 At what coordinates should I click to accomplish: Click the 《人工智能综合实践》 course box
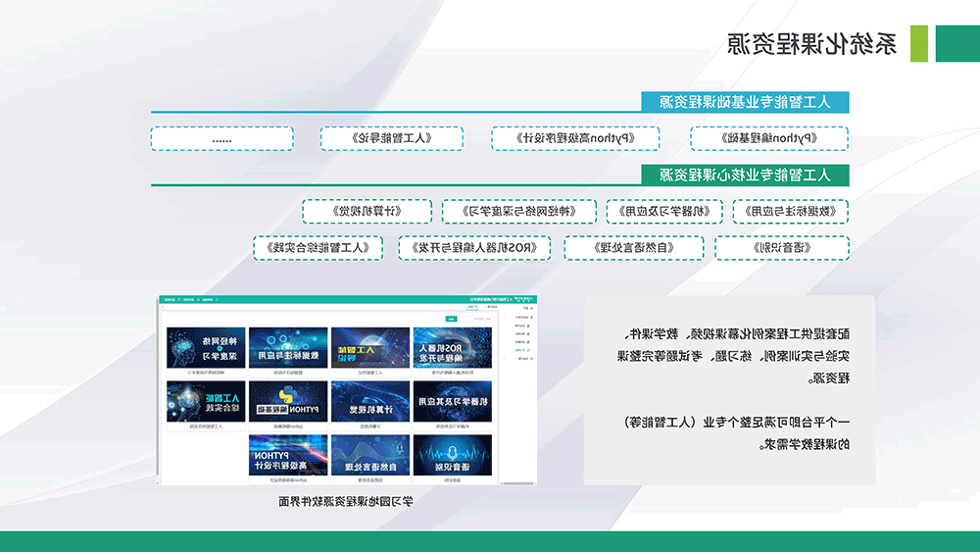pyautogui.click(x=318, y=247)
